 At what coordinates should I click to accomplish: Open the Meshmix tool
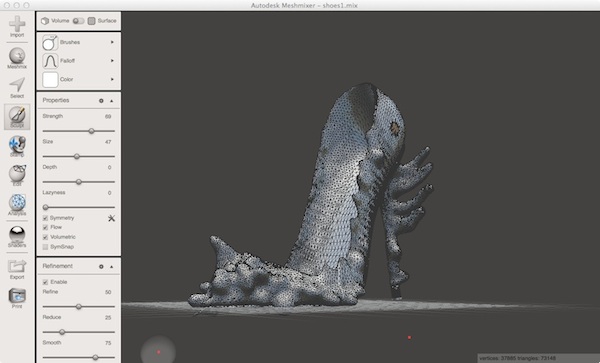click(17, 56)
